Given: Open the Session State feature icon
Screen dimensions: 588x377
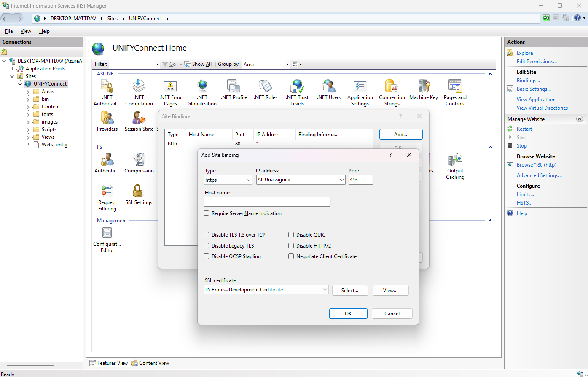Looking at the screenshot, I should [139, 118].
